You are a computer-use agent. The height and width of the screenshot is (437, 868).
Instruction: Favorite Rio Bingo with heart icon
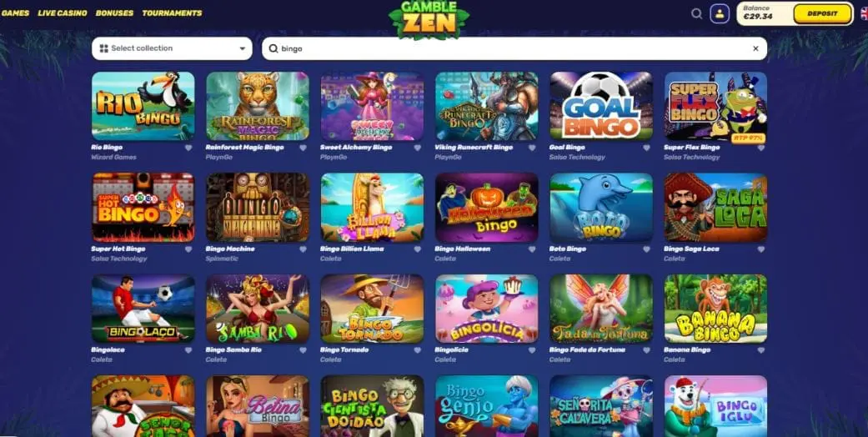188,148
